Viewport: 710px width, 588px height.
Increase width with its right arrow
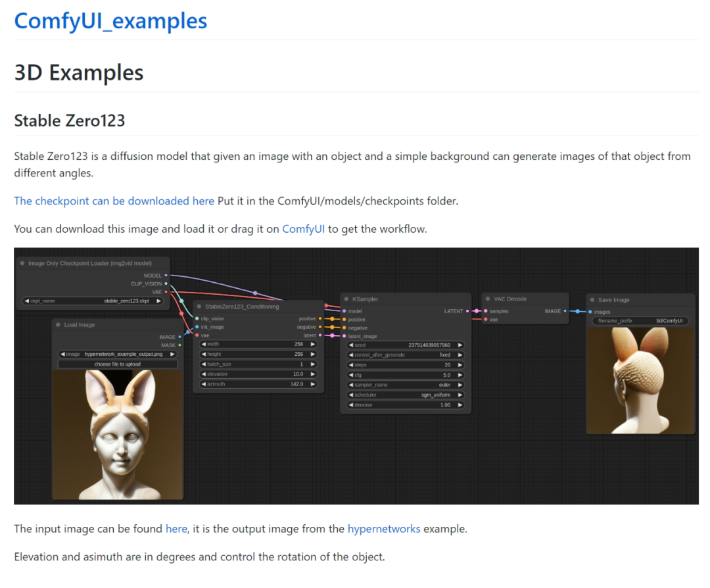coord(312,344)
